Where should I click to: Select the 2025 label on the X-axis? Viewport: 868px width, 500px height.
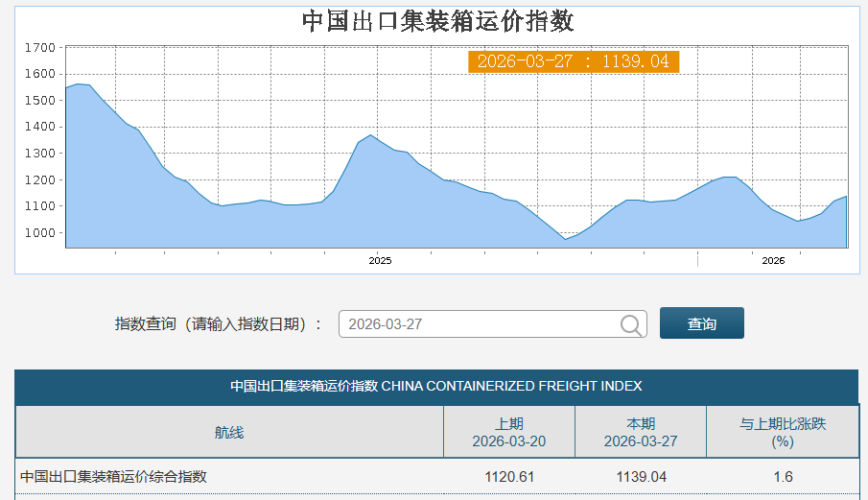(381, 261)
